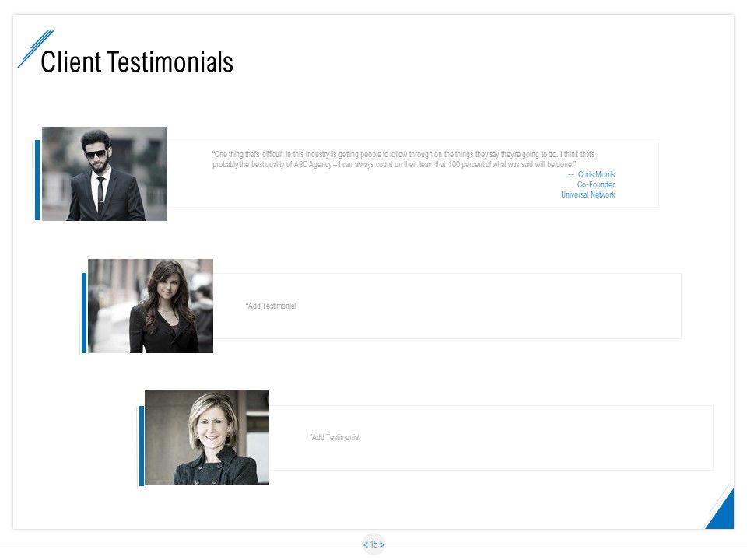The height and width of the screenshot is (560, 747).
Task: Go to previous slide with left chevron
Action: coord(366,544)
